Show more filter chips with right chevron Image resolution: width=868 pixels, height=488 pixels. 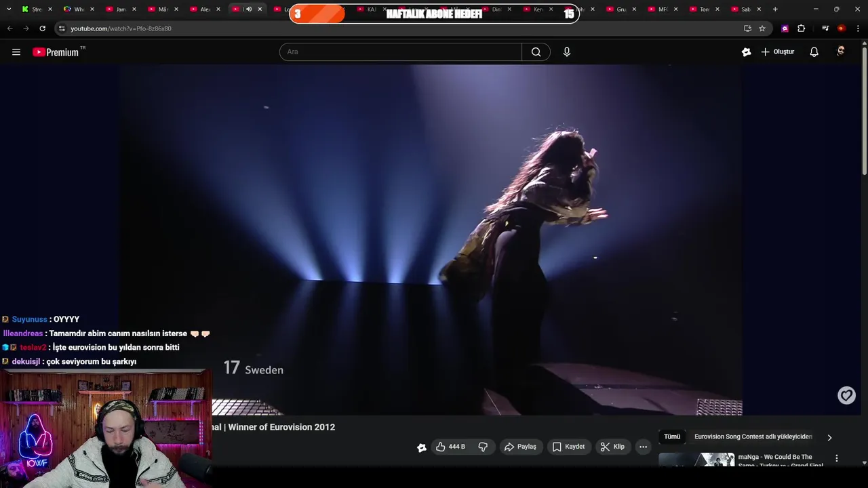[829, 438]
